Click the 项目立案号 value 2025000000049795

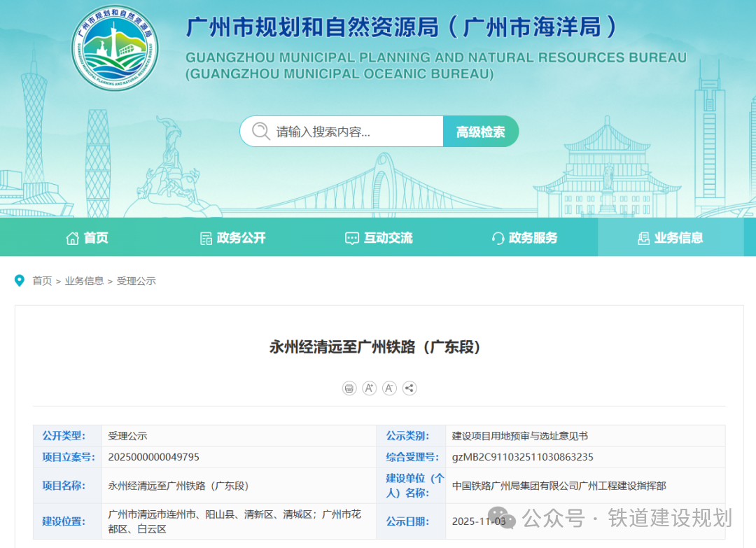pyautogui.click(x=154, y=457)
